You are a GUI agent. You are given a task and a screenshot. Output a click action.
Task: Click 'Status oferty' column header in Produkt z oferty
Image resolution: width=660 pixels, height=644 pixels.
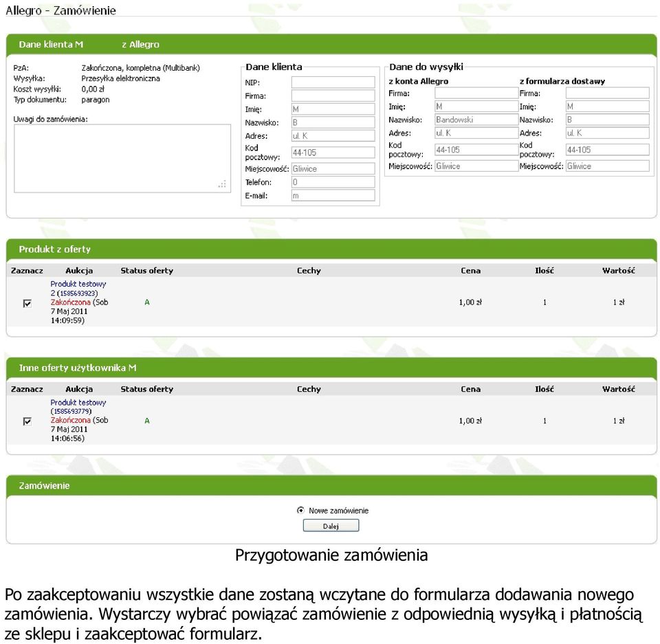tap(147, 271)
